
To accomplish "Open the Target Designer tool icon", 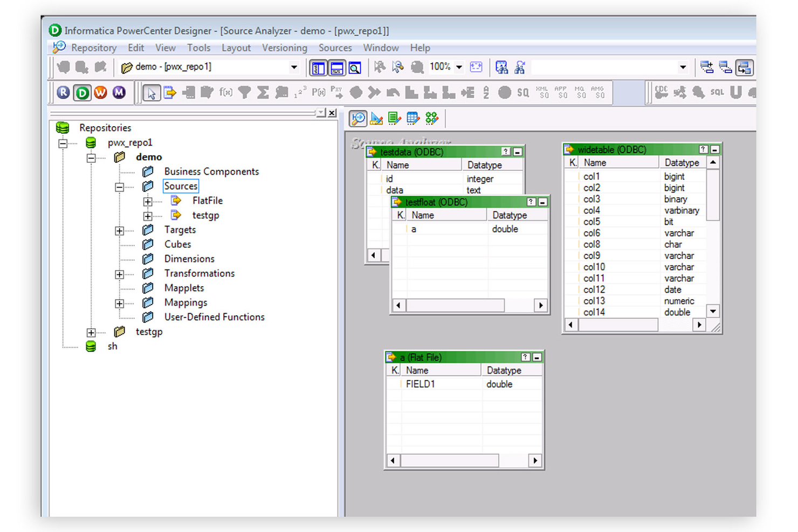I will pyautogui.click(x=376, y=118).
